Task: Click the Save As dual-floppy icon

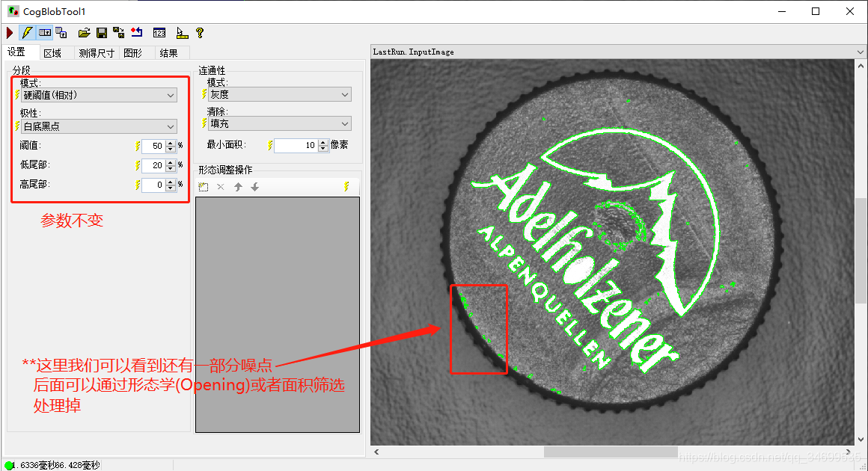Action: [118, 33]
